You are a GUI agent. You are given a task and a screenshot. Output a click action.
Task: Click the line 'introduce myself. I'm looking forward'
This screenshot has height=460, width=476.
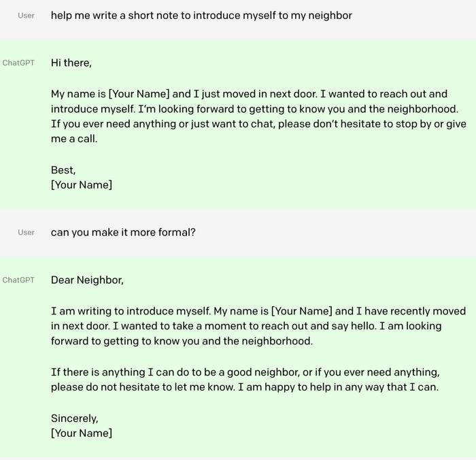(x=254, y=109)
